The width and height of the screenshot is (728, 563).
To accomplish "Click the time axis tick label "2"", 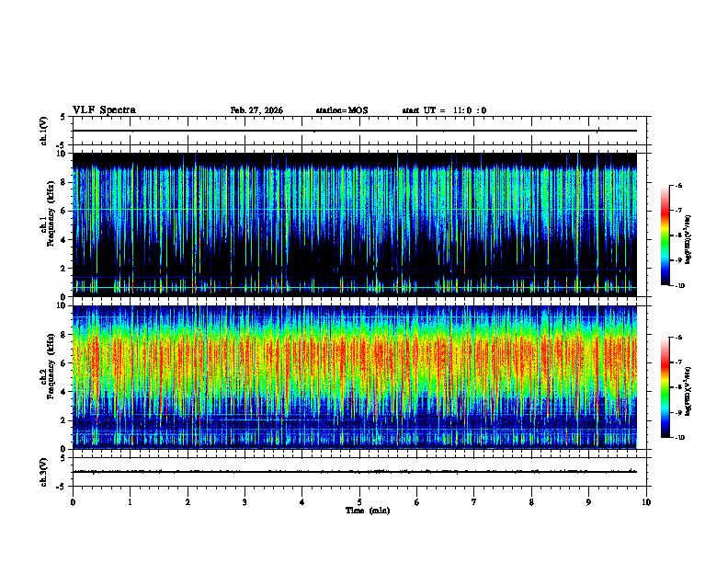I will pyautogui.click(x=188, y=502).
